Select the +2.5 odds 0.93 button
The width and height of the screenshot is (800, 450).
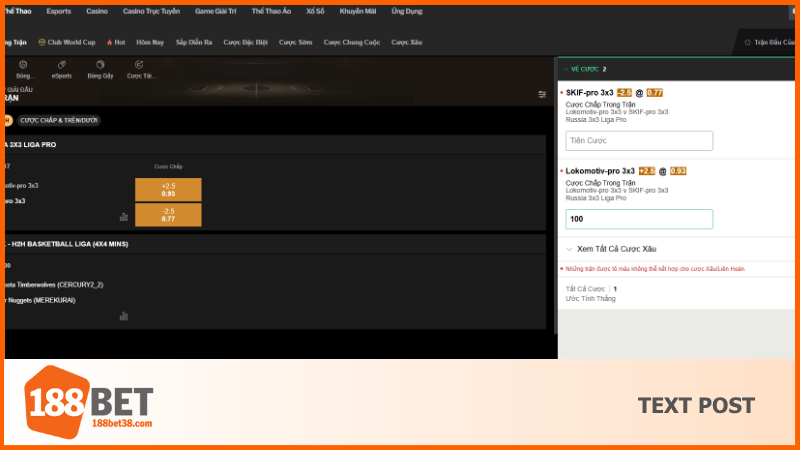(x=168, y=189)
